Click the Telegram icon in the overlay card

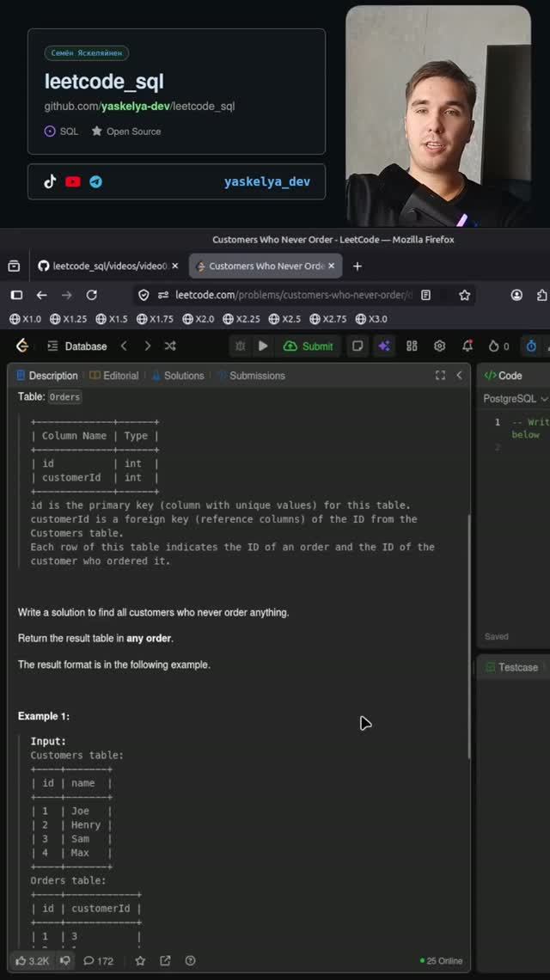click(95, 182)
